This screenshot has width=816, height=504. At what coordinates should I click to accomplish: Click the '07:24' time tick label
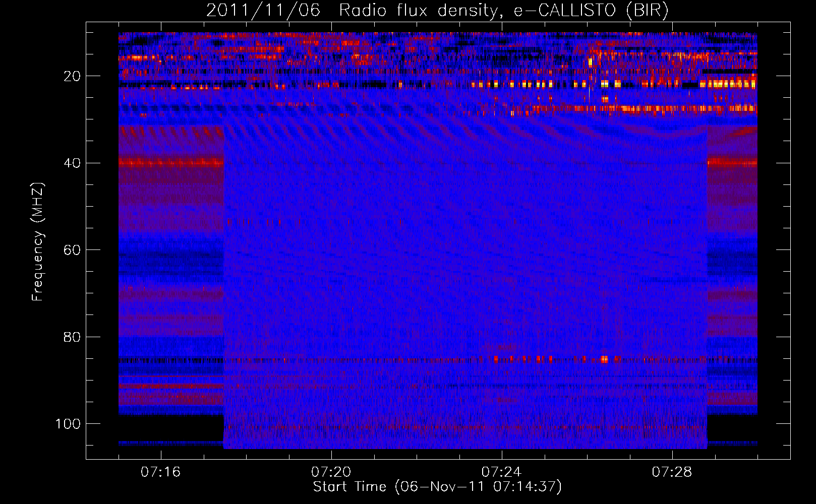[501, 472]
